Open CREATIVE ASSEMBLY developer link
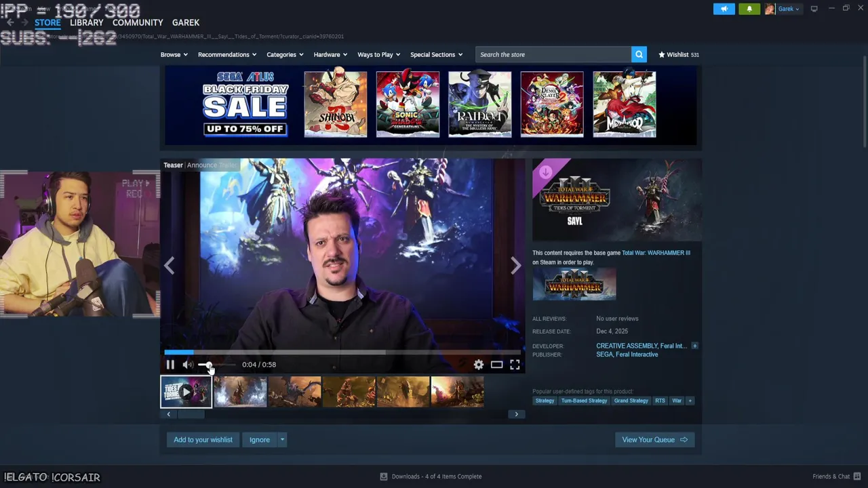The image size is (868, 488). [627, 346]
